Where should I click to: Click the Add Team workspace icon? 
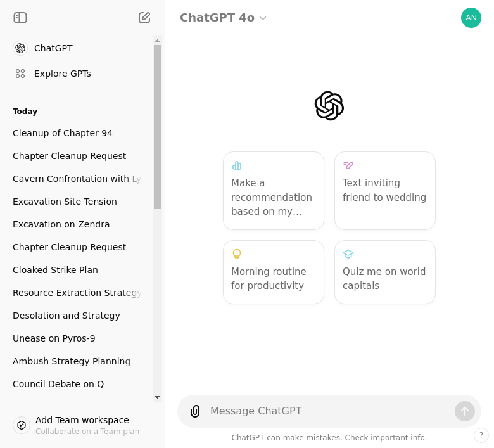[22, 425]
